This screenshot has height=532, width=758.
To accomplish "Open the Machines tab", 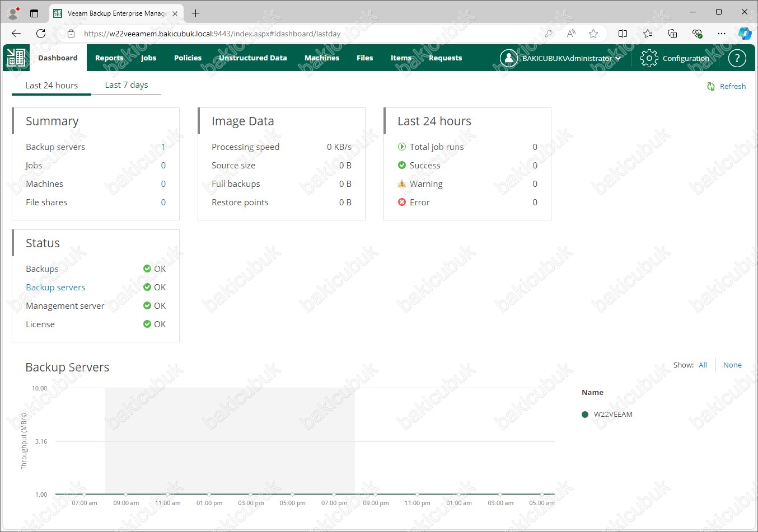I will (x=322, y=58).
